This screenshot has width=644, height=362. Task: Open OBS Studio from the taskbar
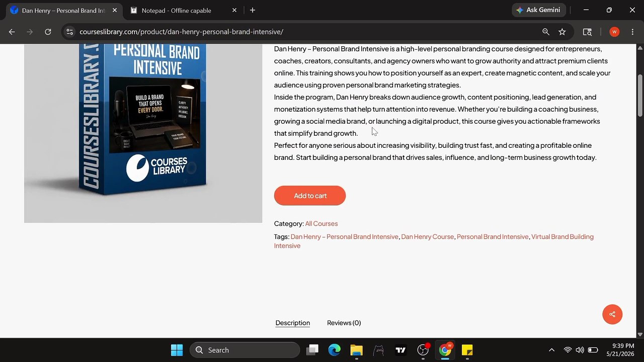[423, 350]
